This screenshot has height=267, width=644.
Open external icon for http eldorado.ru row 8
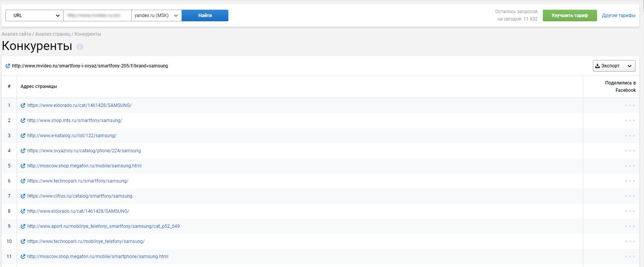(x=23, y=211)
